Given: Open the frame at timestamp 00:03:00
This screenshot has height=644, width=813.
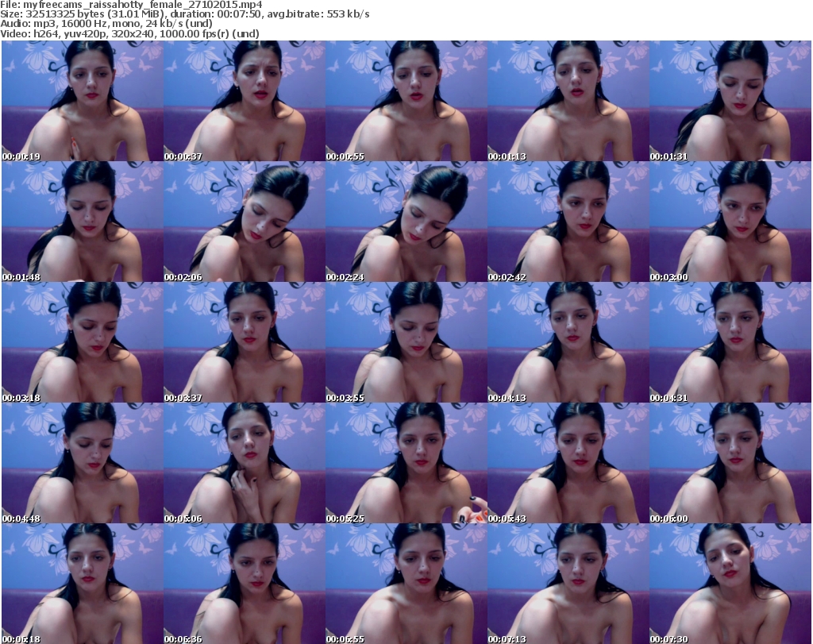Looking at the screenshot, I should [730, 222].
